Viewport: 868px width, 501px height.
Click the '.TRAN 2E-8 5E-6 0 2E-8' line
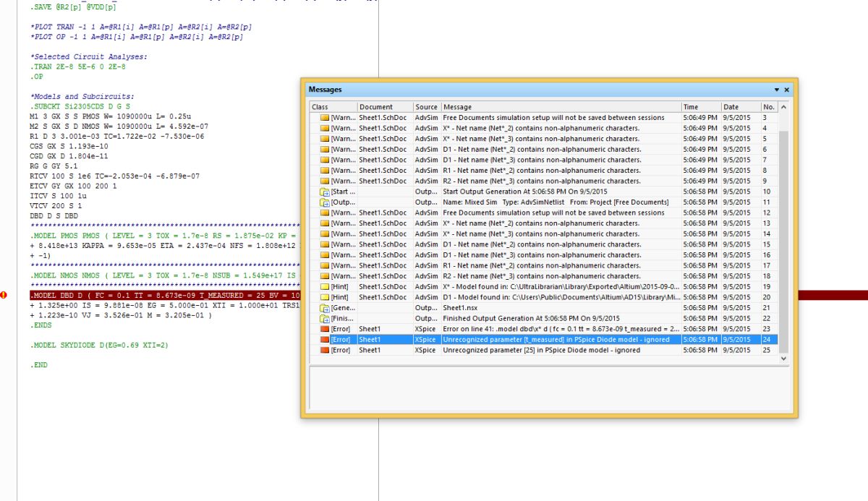(77, 67)
